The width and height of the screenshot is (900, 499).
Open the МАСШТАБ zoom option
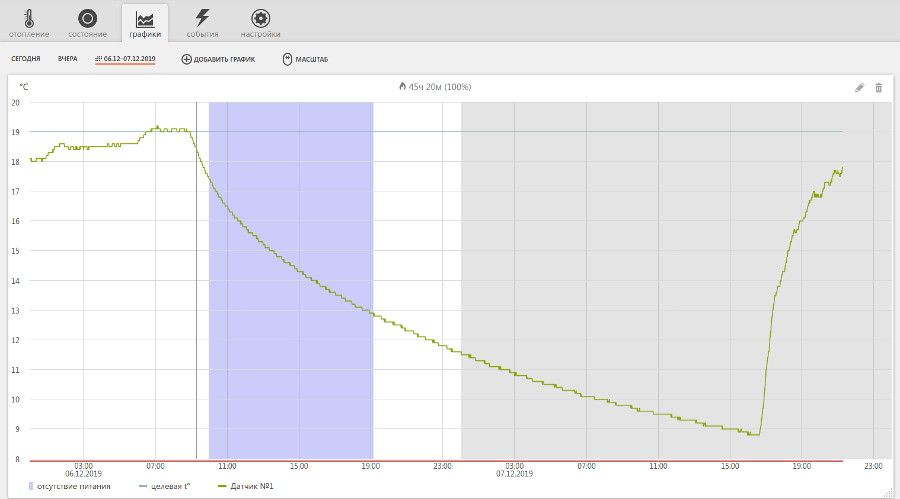tap(311, 59)
